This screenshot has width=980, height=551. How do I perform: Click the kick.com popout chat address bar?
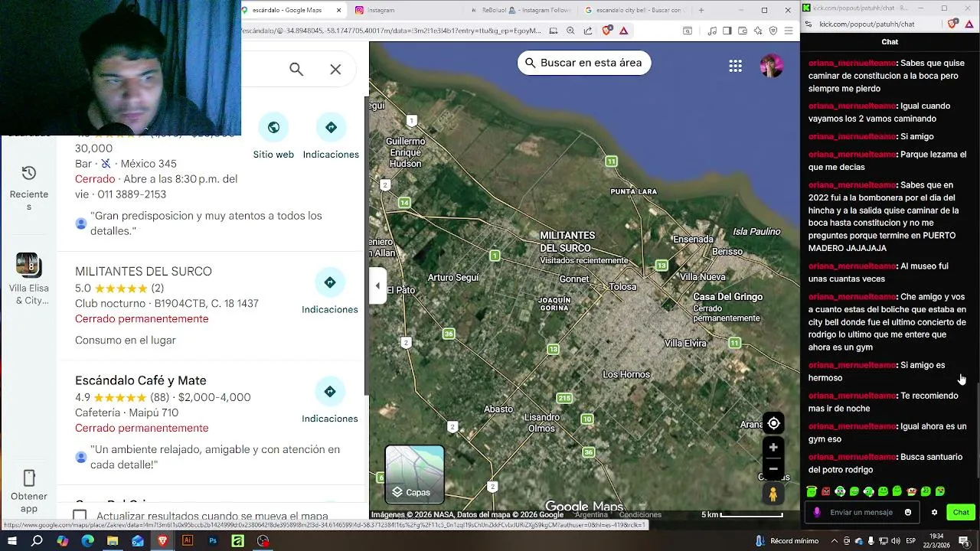(874, 24)
